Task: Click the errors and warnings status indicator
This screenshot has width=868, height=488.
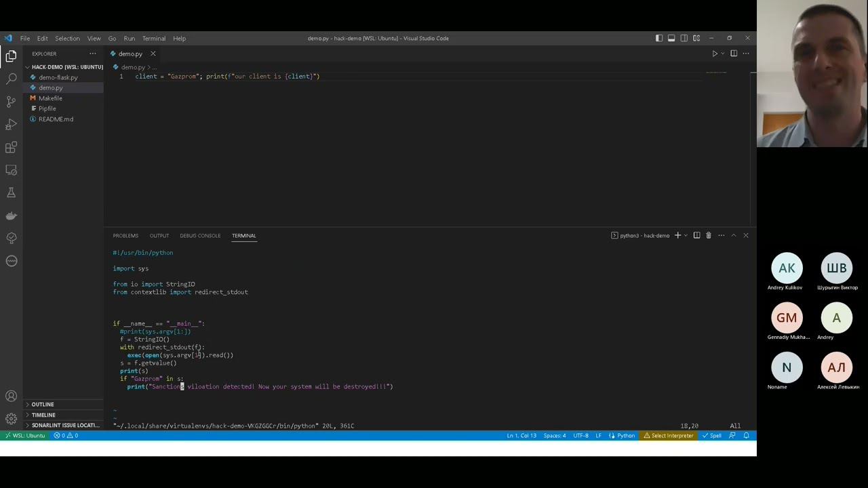Action: 66,436
